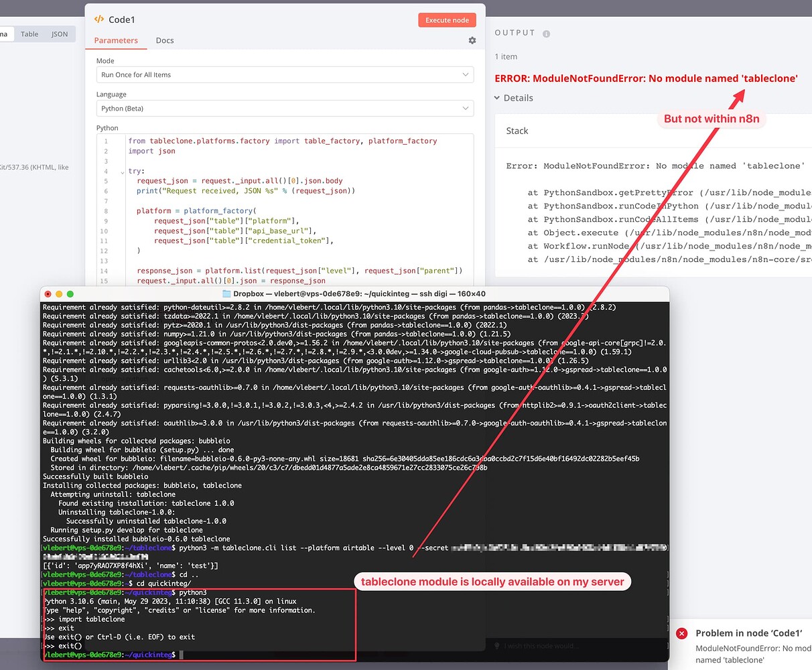
Task: Switch to the Docs tab
Action: pyautogui.click(x=165, y=40)
